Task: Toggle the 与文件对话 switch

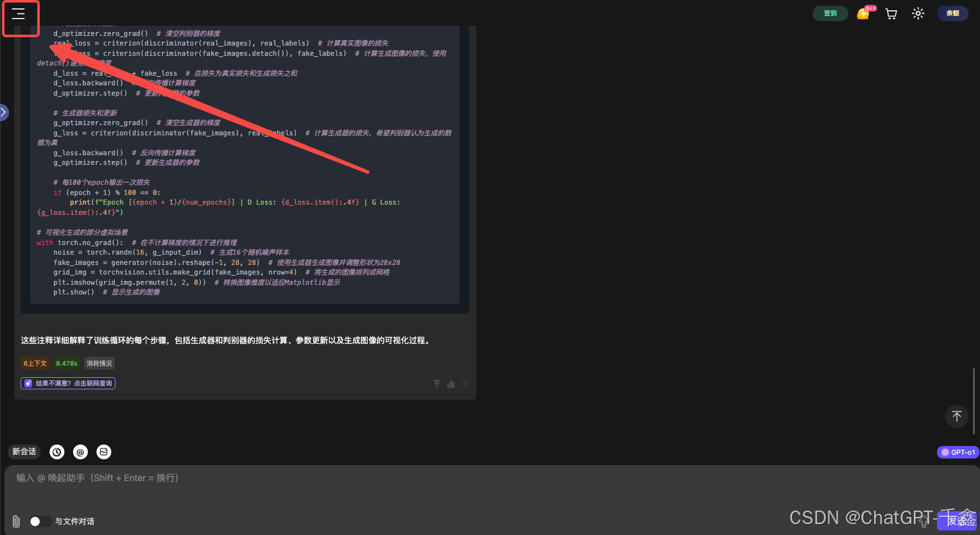Action: tap(40, 522)
